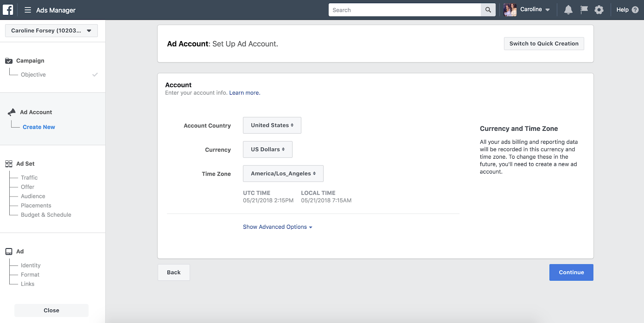Viewport: 644px width, 323px height.
Task: Click the Objective checkmark icon
Action: click(95, 75)
